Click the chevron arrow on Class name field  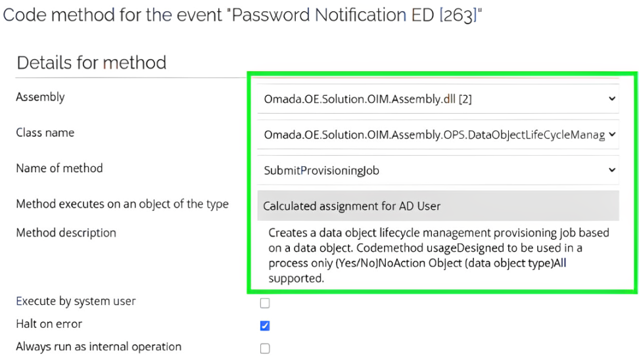pos(611,134)
